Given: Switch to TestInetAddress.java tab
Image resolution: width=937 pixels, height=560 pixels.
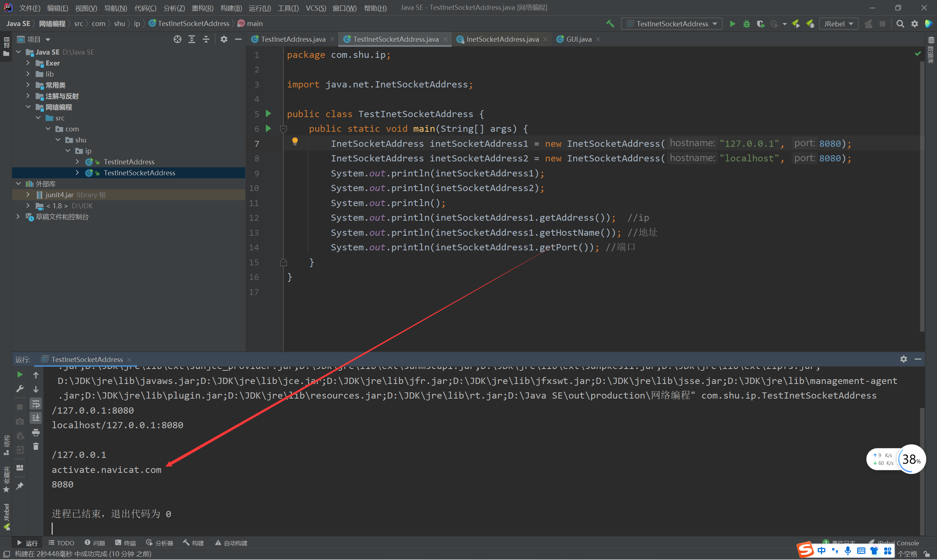Looking at the screenshot, I should point(292,39).
